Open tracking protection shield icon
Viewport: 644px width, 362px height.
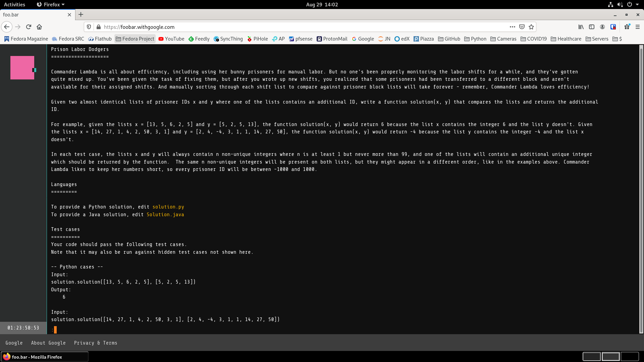(89, 27)
